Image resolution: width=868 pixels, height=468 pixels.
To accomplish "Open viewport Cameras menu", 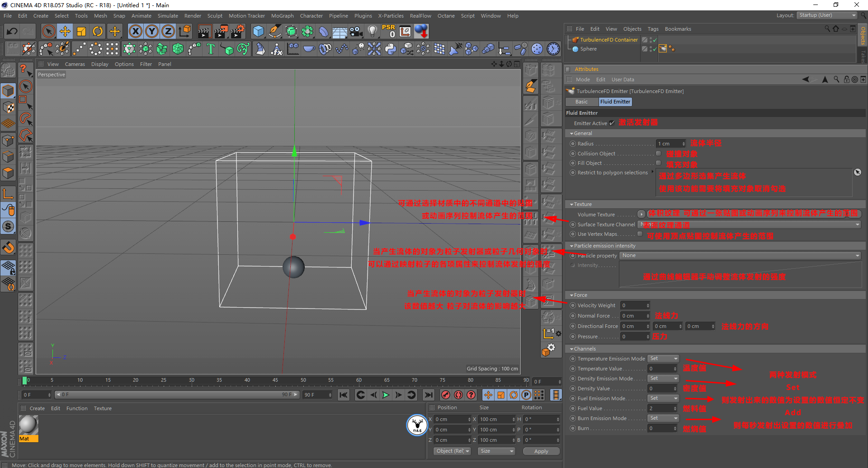I will pyautogui.click(x=75, y=64).
